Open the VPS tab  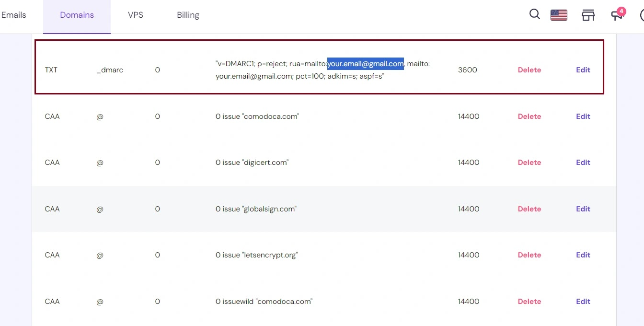click(136, 15)
